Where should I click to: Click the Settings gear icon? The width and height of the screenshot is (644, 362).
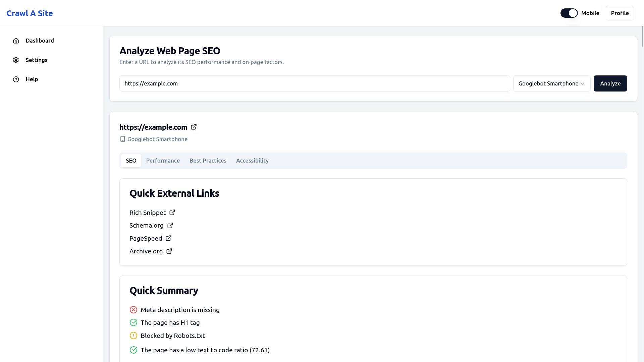[x=16, y=60]
